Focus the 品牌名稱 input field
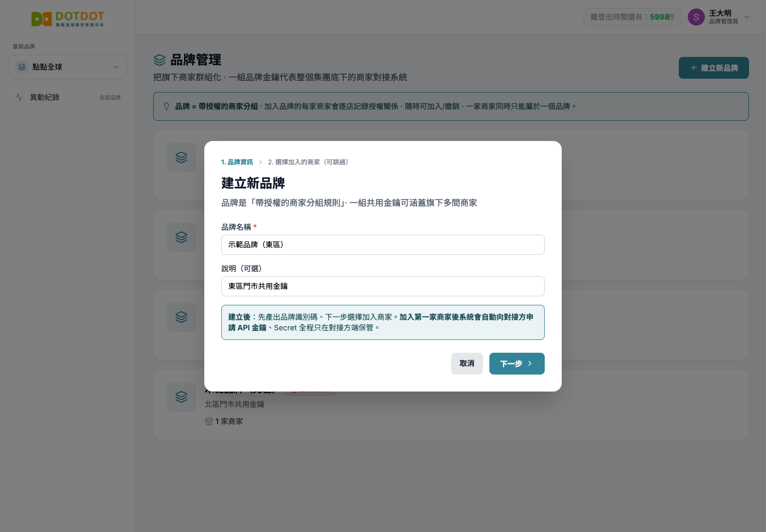Viewport: 766px width, 532px height. 383,245
